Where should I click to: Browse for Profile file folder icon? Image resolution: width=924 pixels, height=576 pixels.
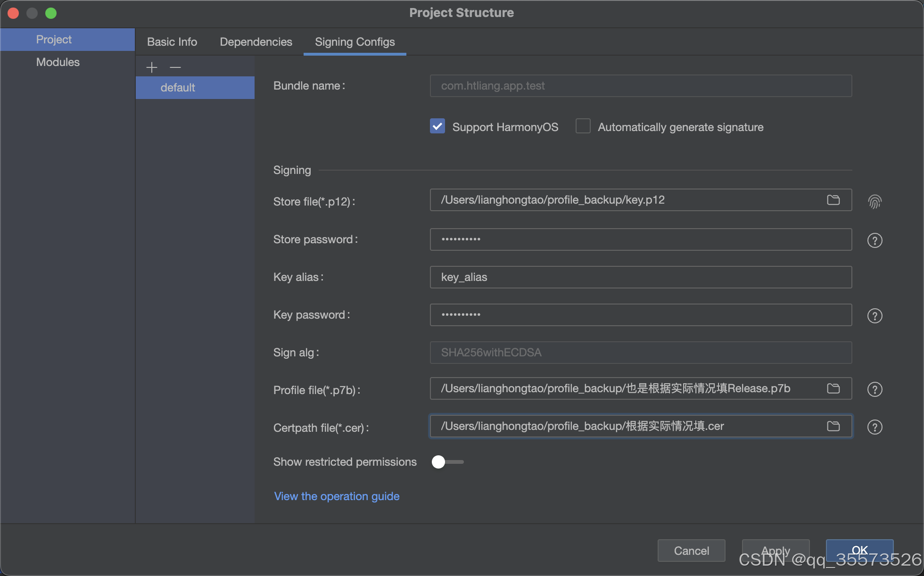pyautogui.click(x=833, y=388)
